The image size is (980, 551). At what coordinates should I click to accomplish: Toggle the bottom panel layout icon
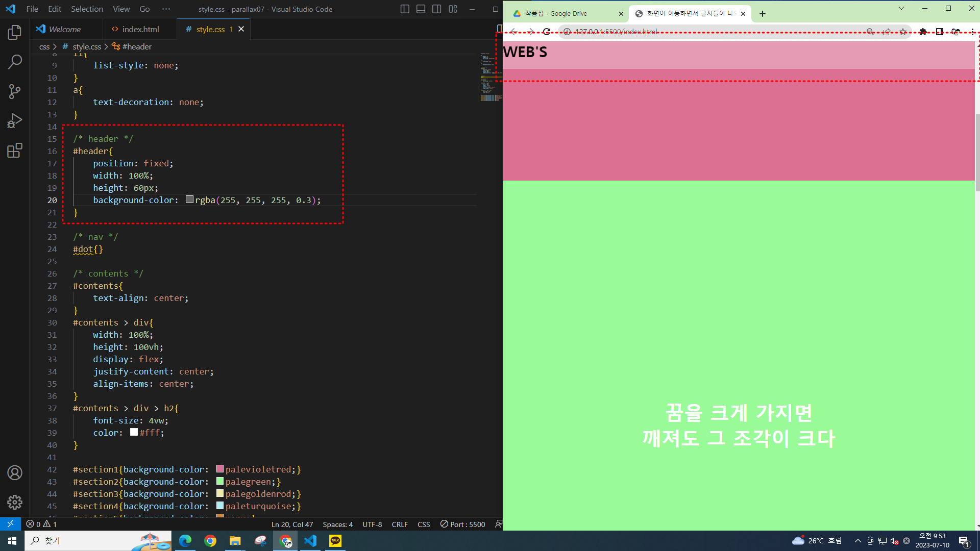click(x=421, y=9)
